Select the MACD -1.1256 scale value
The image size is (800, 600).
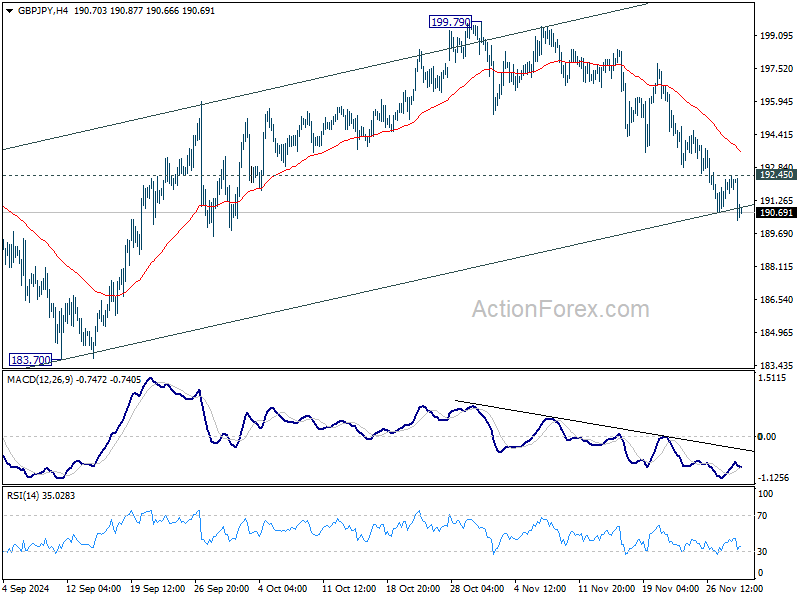(773, 478)
